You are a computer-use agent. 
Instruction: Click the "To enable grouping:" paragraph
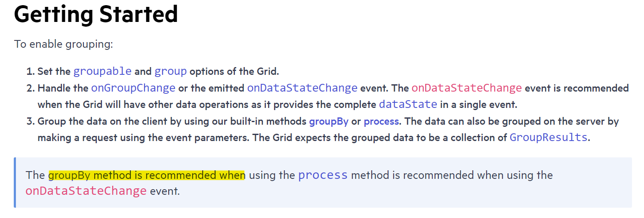click(64, 44)
